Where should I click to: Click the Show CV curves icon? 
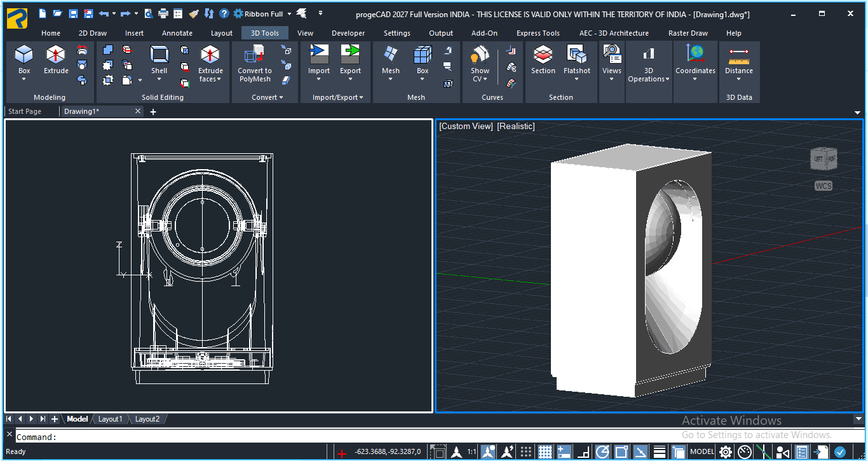tap(480, 55)
